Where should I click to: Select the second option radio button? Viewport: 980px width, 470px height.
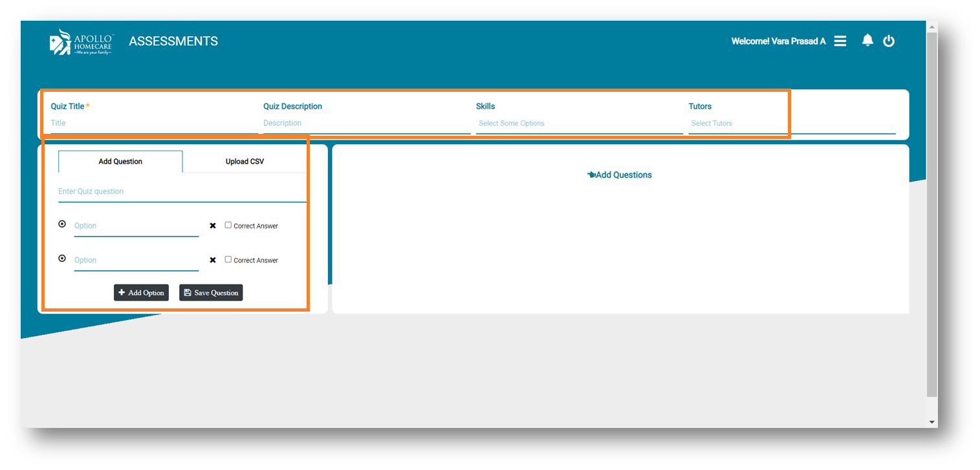point(62,258)
